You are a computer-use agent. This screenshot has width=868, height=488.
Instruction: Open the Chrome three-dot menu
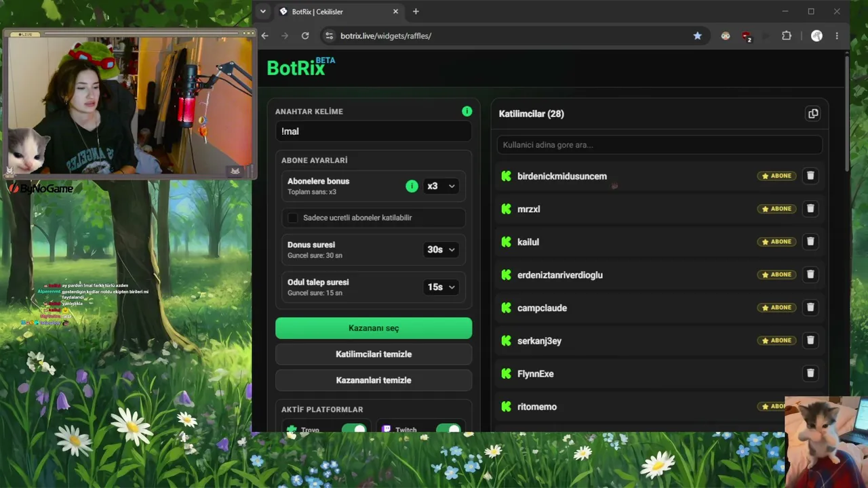tap(837, 36)
